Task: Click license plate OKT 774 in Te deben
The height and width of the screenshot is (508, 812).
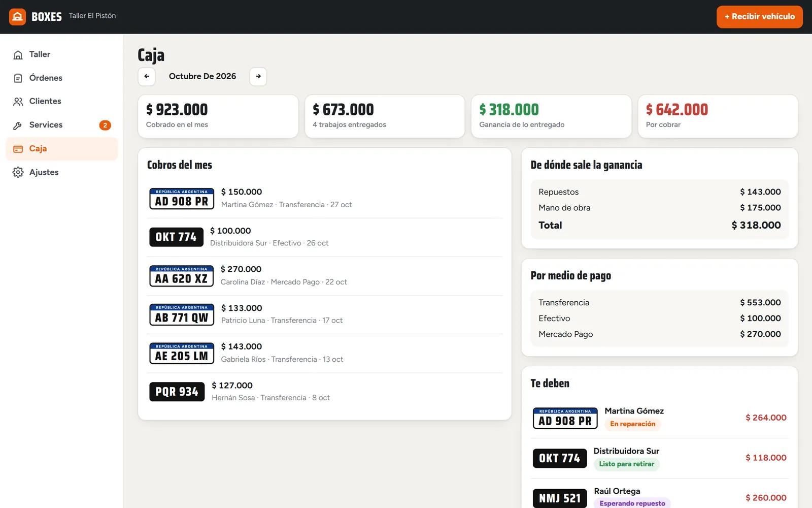Action: click(x=560, y=458)
